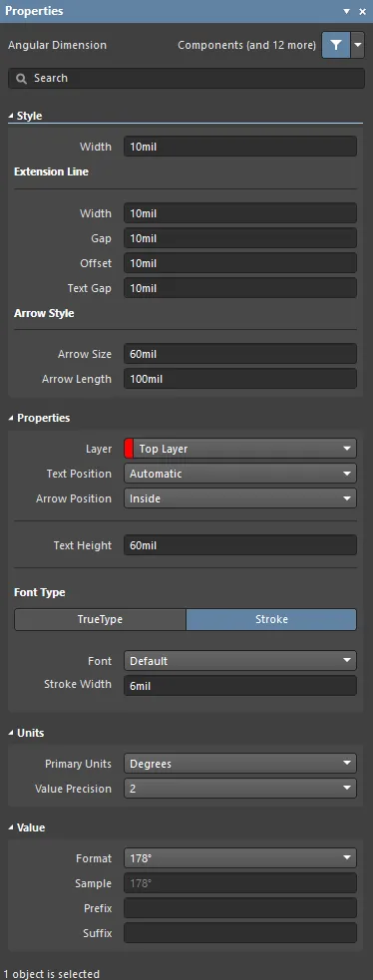Click the Components (and 12 more) filter text

246,46
